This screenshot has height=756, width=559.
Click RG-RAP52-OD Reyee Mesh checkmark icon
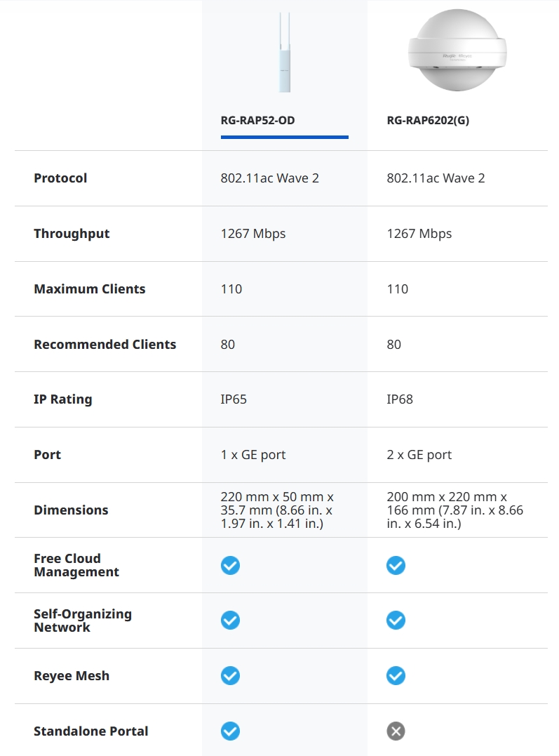point(230,676)
